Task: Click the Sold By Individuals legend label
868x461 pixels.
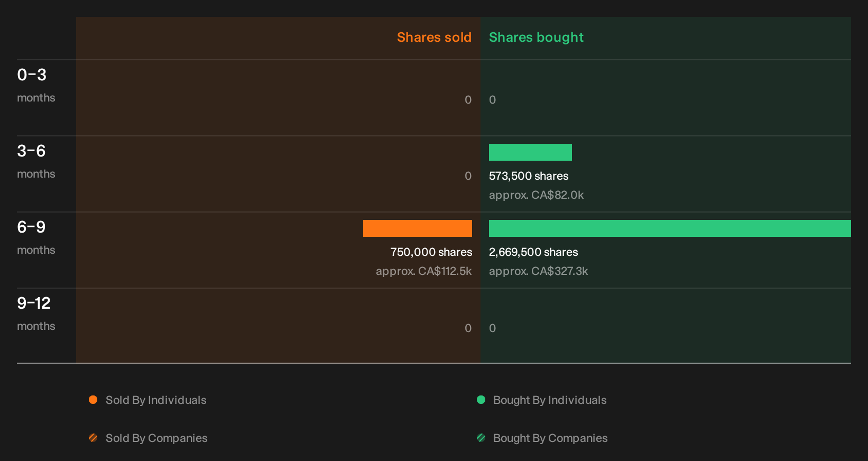Action: (156, 400)
